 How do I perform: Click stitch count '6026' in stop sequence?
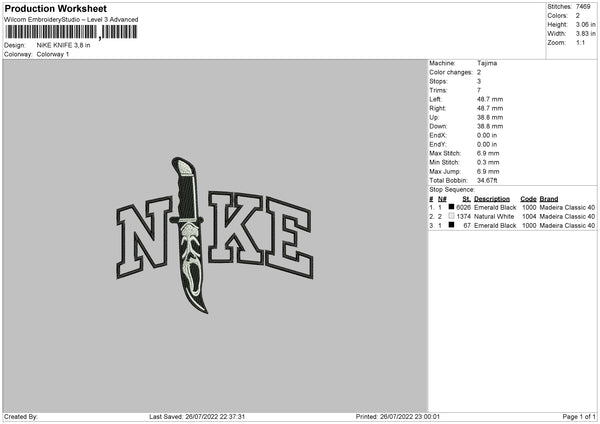point(463,207)
